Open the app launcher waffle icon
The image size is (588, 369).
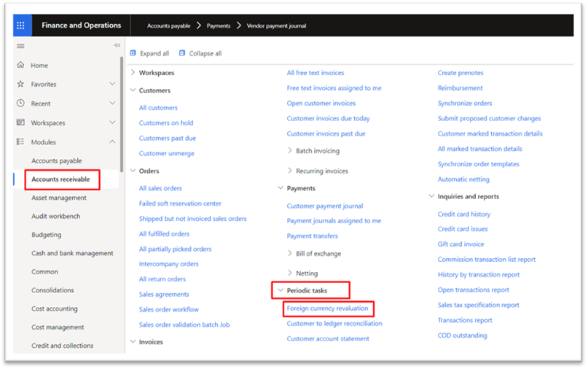click(x=20, y=26)
